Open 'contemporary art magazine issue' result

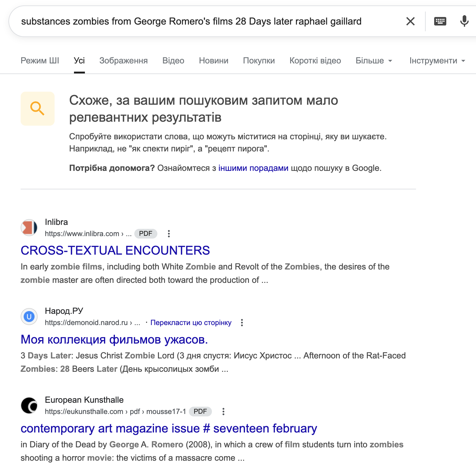click(169, 428)
